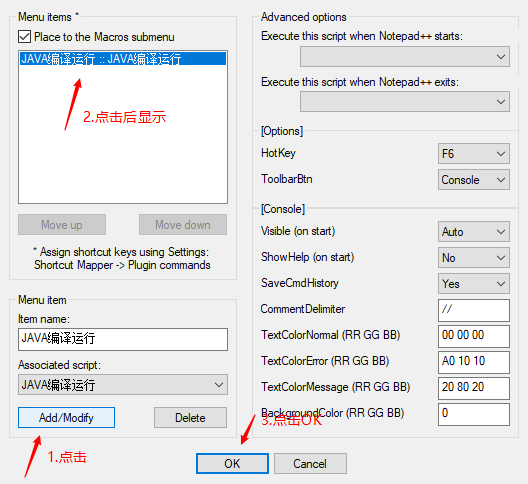528x484 pixels.
Task: Open the Associated script dropdown
Action: (x=123, y=385)
